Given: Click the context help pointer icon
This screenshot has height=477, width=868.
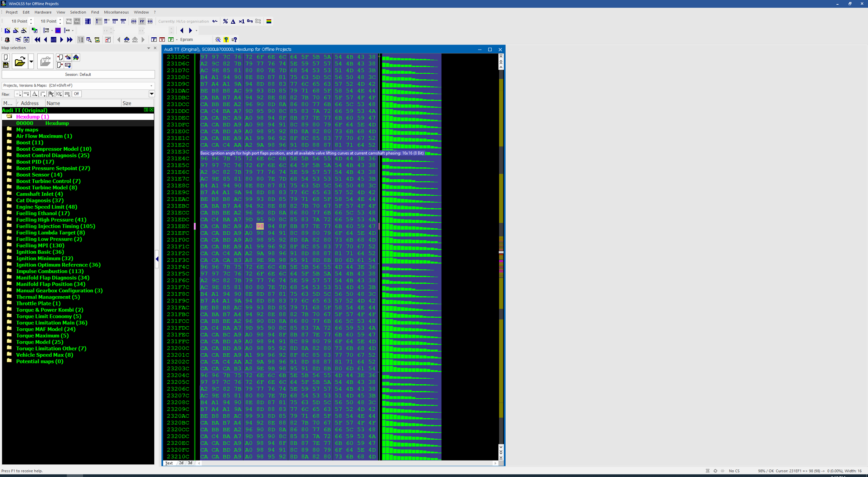Looking at the screenshot, I should point(234,40).
